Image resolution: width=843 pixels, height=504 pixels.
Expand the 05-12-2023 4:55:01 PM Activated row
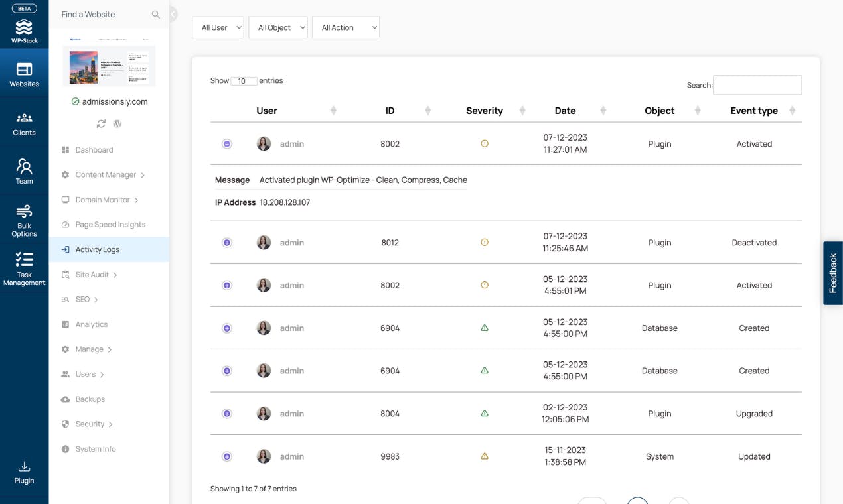(x=227, y=285)
